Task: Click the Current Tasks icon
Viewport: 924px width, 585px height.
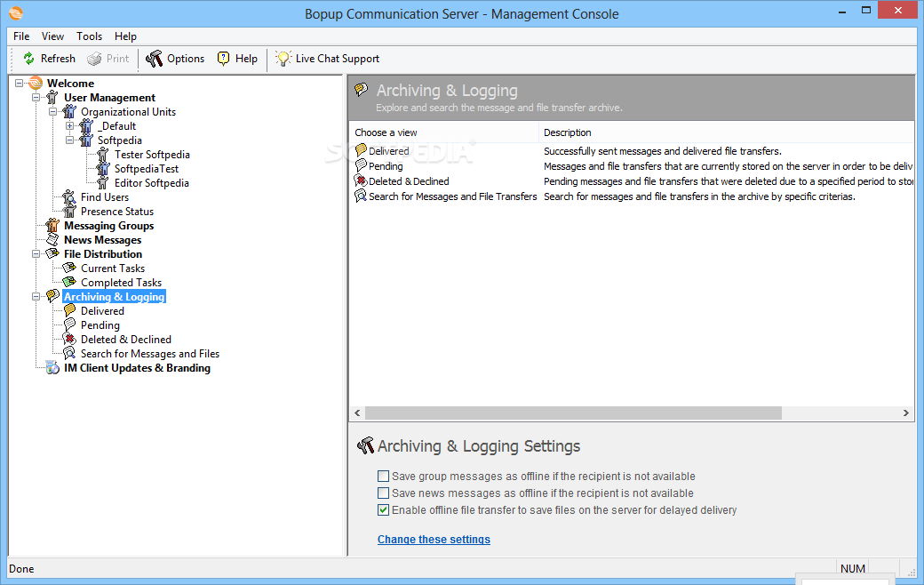Action: click(x=69, y=268)
